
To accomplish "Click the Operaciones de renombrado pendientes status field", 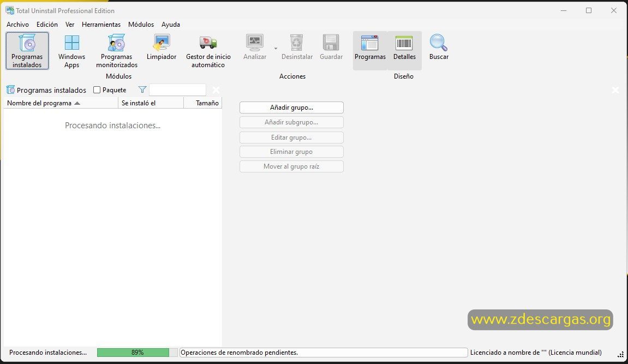I will click(x=324, y=353).
